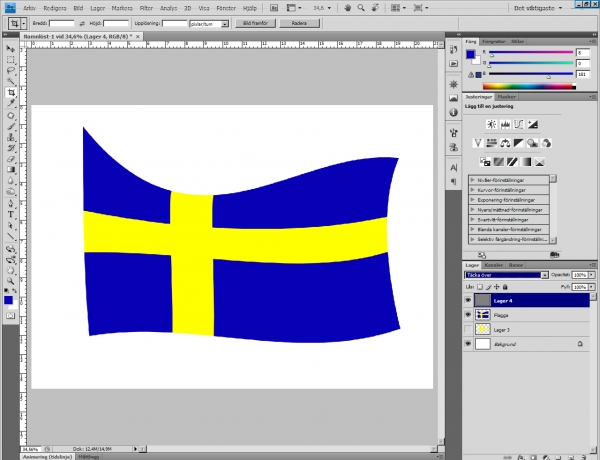This screenshot has height=460, width=600.
Task: Open the Character panel icon
Action: (453, 168)
